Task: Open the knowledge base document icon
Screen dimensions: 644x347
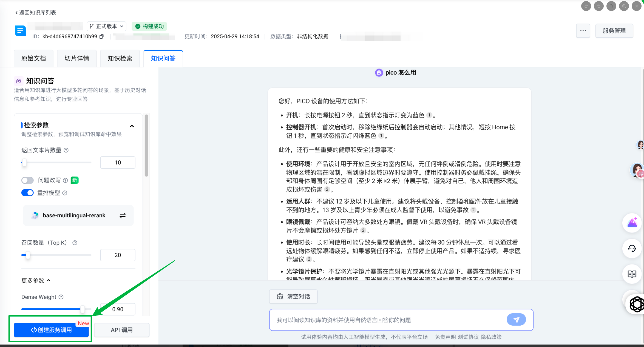Action: point(20,31)
